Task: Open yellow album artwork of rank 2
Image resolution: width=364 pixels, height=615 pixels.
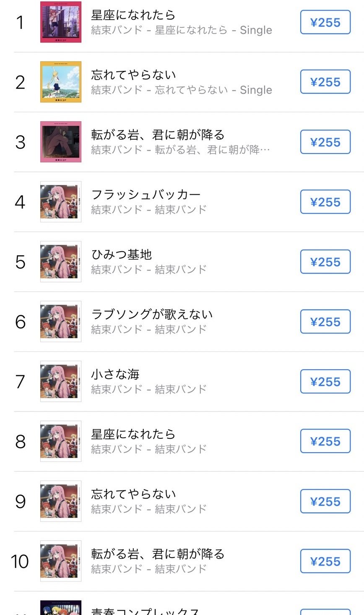Action: (x=61, y=82)
